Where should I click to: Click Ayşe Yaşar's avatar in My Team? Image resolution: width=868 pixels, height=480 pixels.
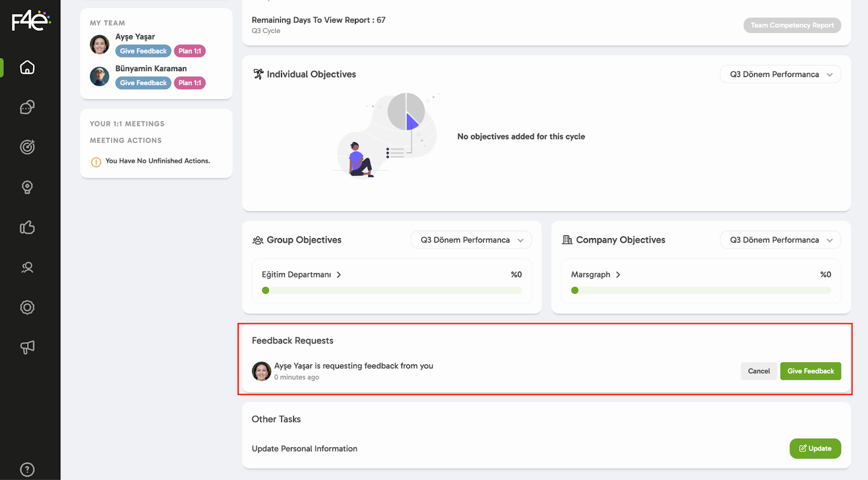click(x=99, y=44)
